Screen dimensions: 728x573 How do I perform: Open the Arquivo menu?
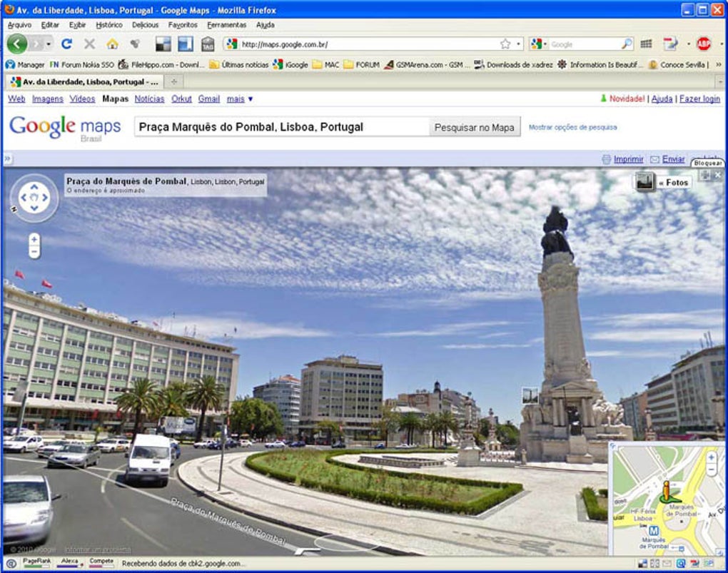19,25
